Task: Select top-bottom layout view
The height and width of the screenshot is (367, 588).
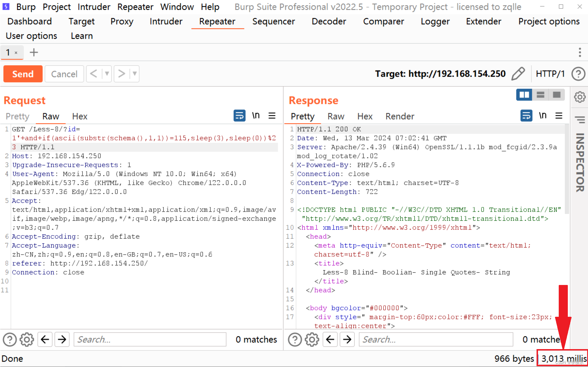Action: [x=540, y=95]
